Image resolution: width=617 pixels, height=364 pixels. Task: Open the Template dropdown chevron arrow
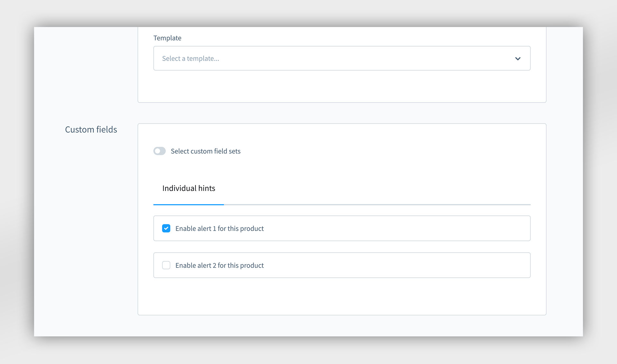517,58
